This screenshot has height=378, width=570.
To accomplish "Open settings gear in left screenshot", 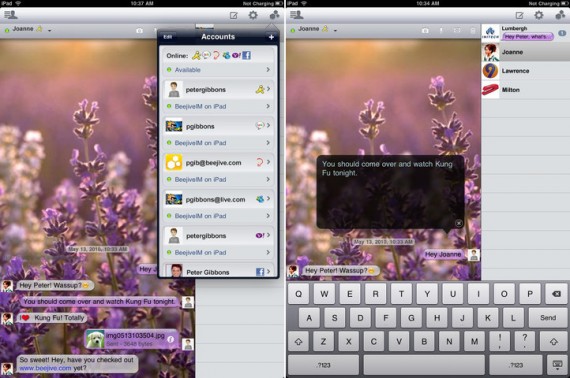I will point(253,15).
